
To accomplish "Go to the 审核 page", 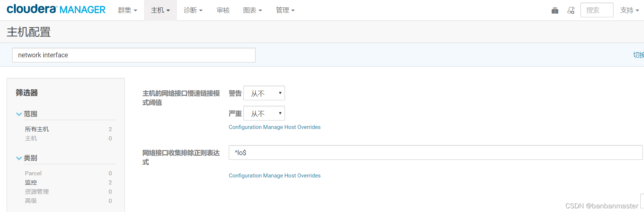I will [223, 10].
